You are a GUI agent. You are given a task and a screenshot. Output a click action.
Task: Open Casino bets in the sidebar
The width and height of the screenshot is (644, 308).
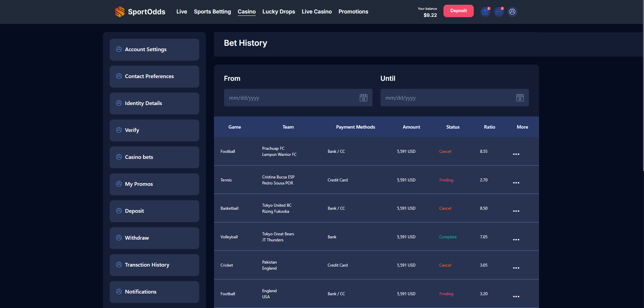(154, 157)
